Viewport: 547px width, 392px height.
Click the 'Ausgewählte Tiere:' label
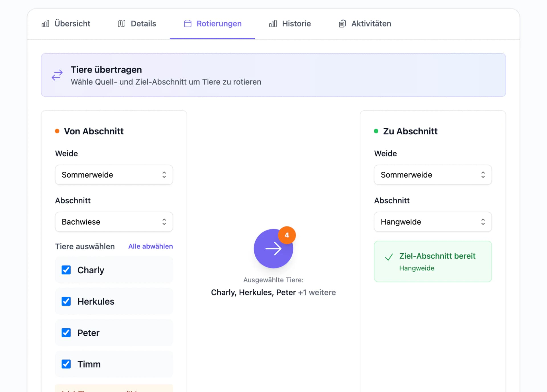click(x=273, y=280)
